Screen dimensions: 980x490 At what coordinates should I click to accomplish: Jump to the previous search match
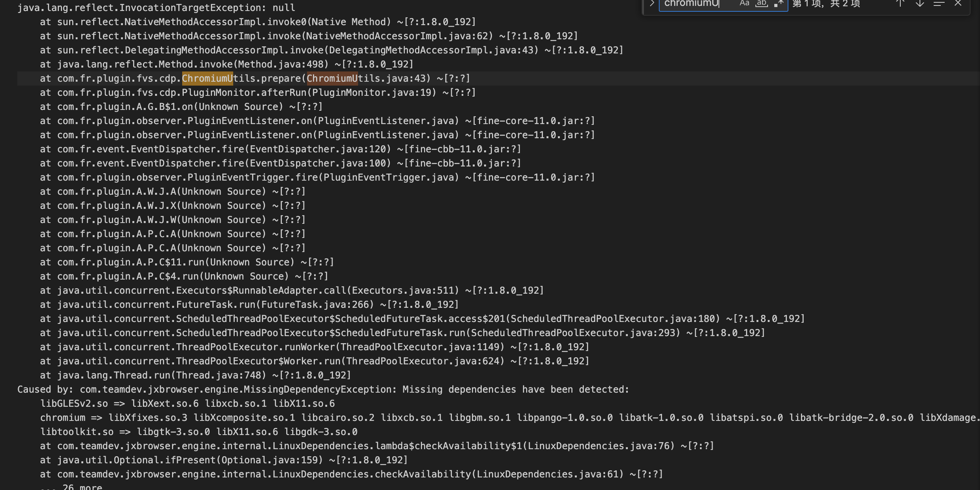pyautogui.click(x=900, y=4)
